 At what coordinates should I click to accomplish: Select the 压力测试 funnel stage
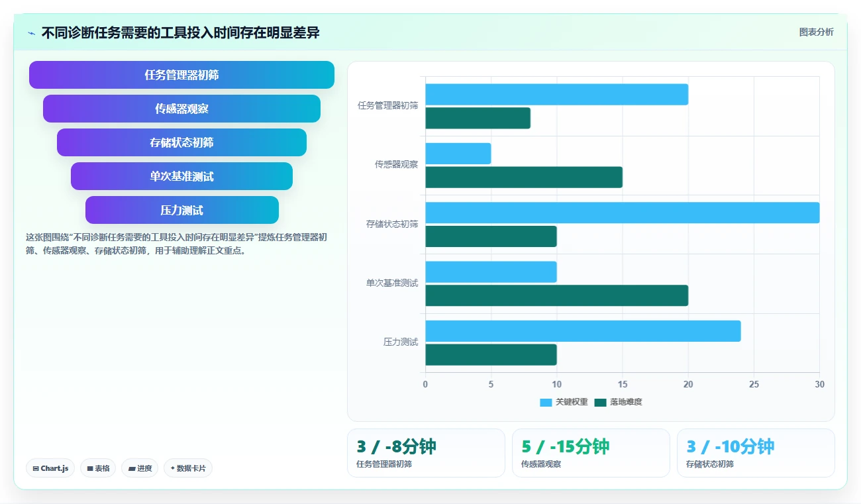pyautogui.click(x=181, y=210)
